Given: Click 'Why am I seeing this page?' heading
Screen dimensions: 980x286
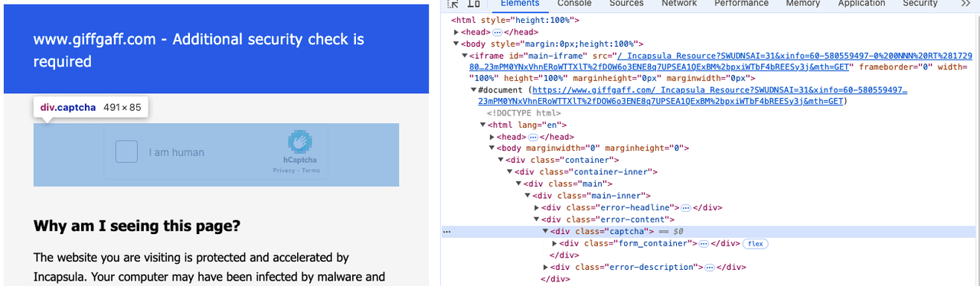Looking at the screenshot, I should (137, 226).
